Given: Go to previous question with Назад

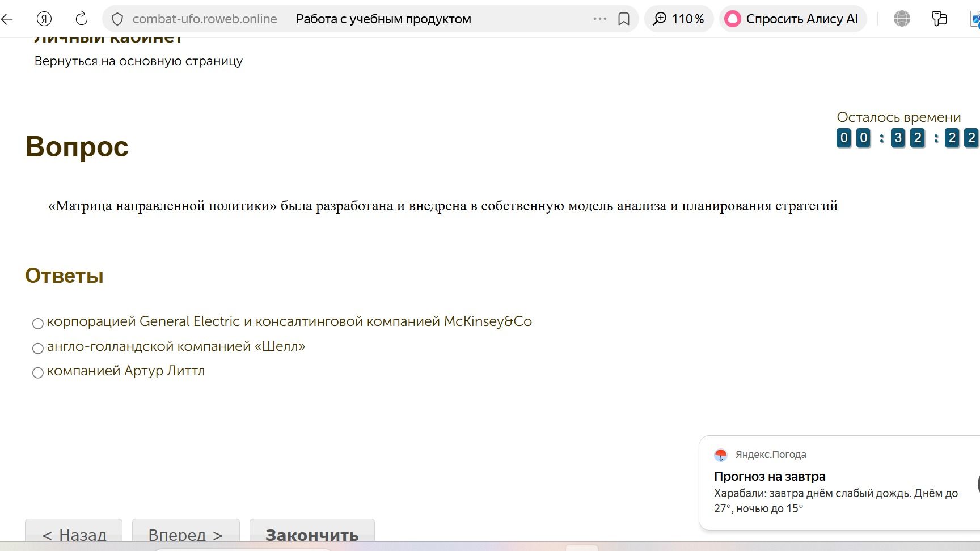Looking at the screenshot, I should (x=74, y=533).
